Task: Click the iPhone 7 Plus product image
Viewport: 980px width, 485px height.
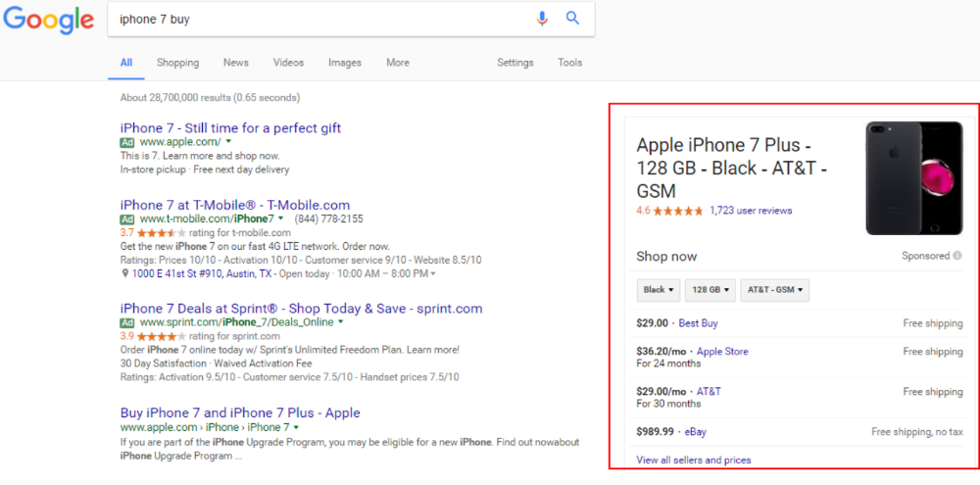Action: (914, 178)
